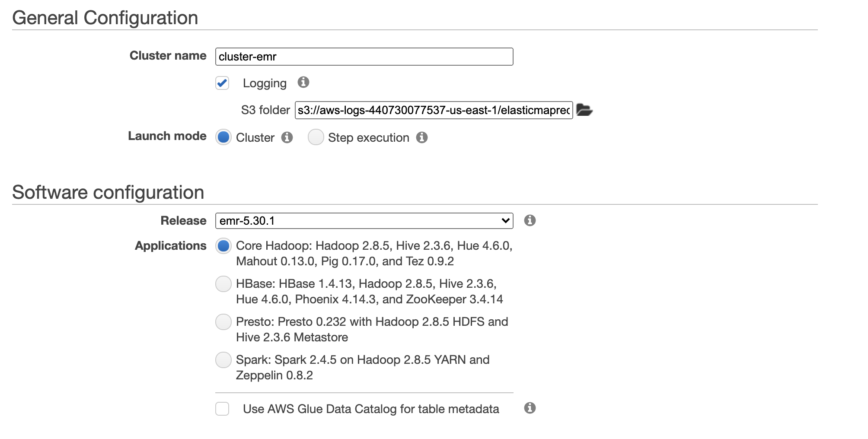The width and height of the screenshot is (868, 439).
Task: Click the 'Presto: Presto 0.232' description text
Action: (x=372, y=329)
